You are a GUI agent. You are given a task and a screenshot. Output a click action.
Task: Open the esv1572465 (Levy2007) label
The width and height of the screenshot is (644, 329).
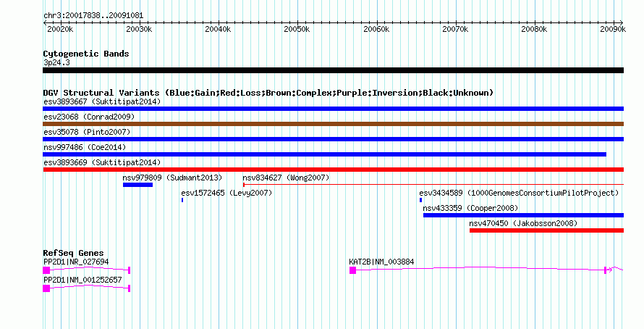(226, 193)
